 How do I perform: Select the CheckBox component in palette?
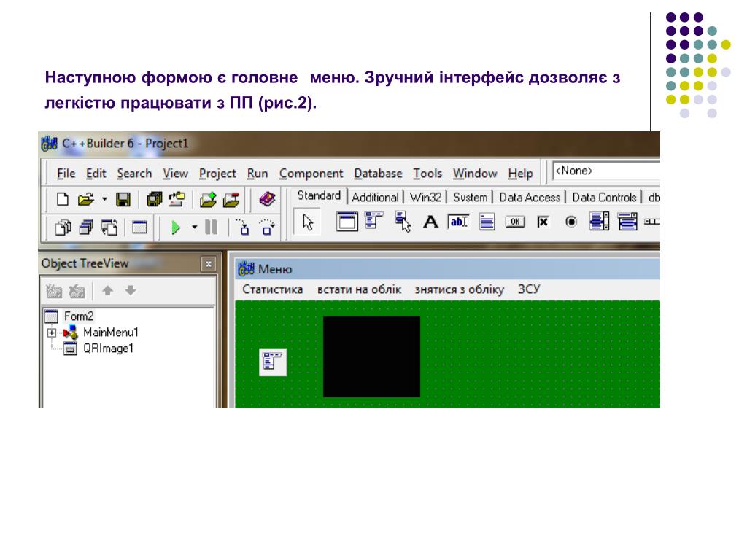click(543, 222)
